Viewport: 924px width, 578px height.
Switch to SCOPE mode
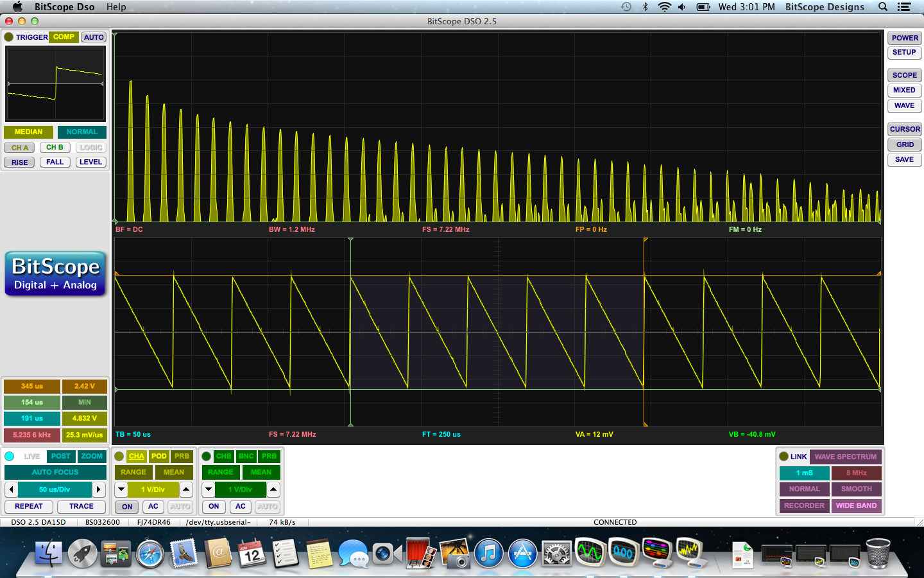[905, 75]
